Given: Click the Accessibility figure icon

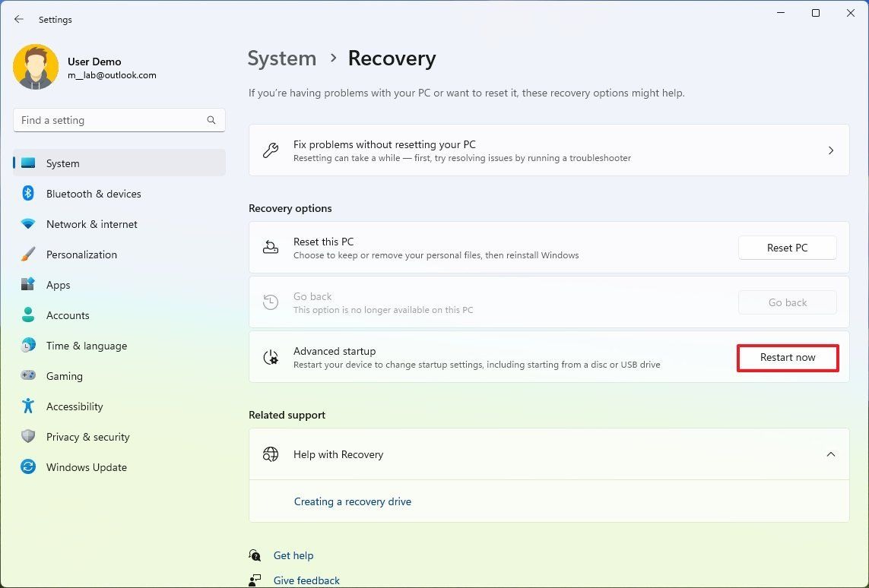Looking at the screenshot, I should [x=27, y=406].
